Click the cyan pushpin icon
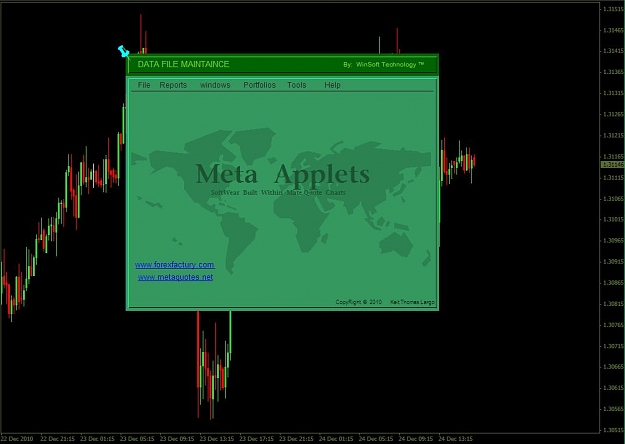Screen dimensions: 625x444 (x=124, y=51)
